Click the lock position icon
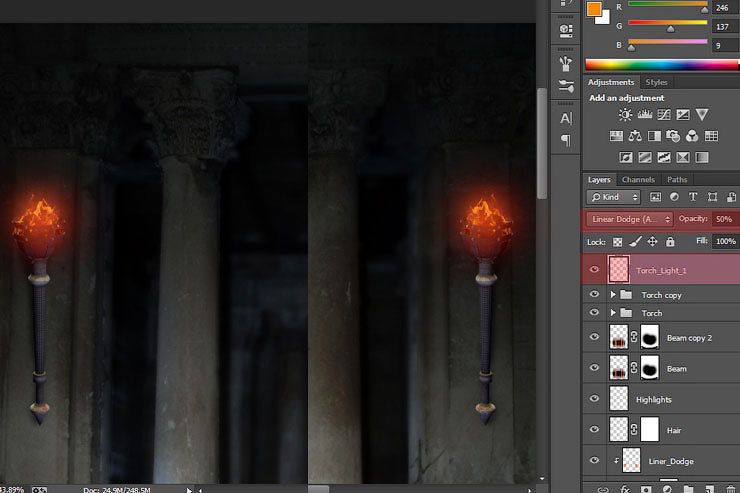 point(652,242)
